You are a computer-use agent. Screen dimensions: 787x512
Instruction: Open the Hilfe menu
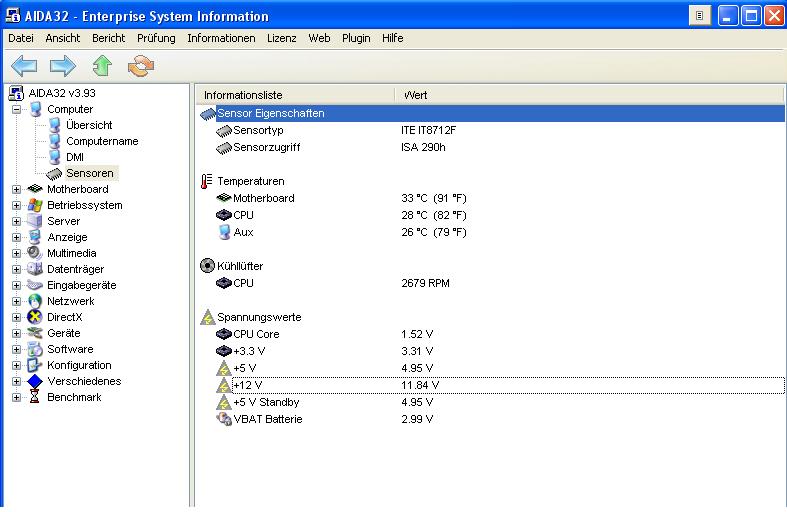click(392, 38)
